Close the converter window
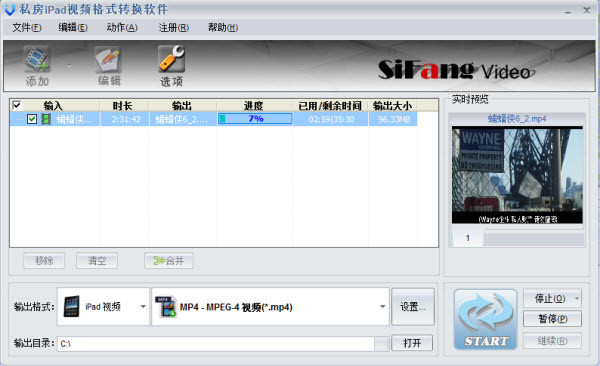This screenshot has height=366, width=600. pos(587,10)
